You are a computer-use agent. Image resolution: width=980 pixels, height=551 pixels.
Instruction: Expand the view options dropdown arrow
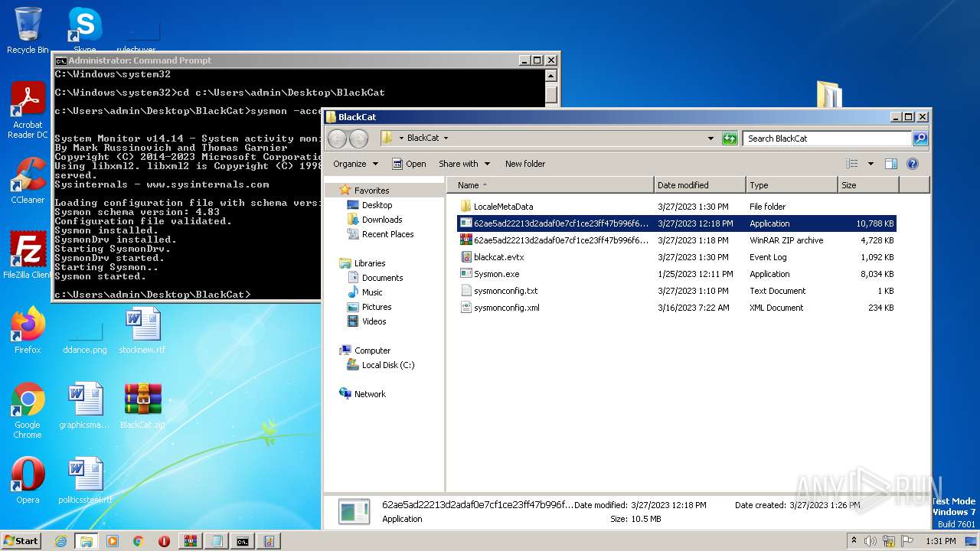point(871,164)
